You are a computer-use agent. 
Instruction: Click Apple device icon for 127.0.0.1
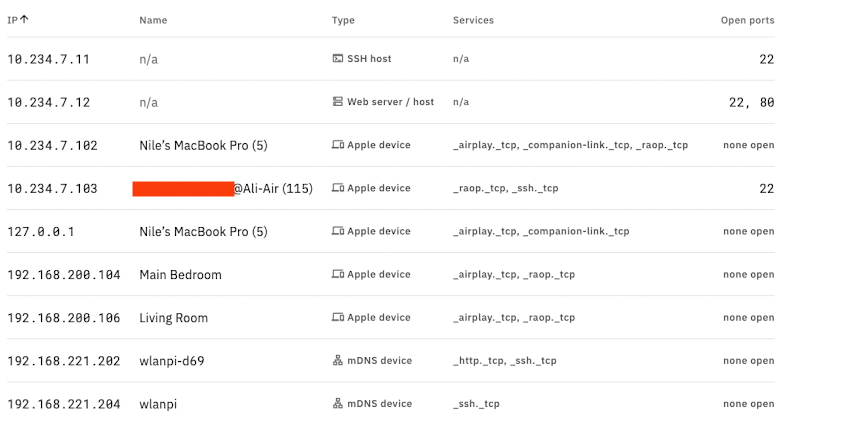(337, 231)
